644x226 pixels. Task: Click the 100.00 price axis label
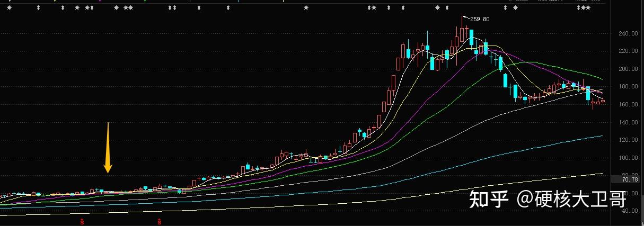pos(627,158)
